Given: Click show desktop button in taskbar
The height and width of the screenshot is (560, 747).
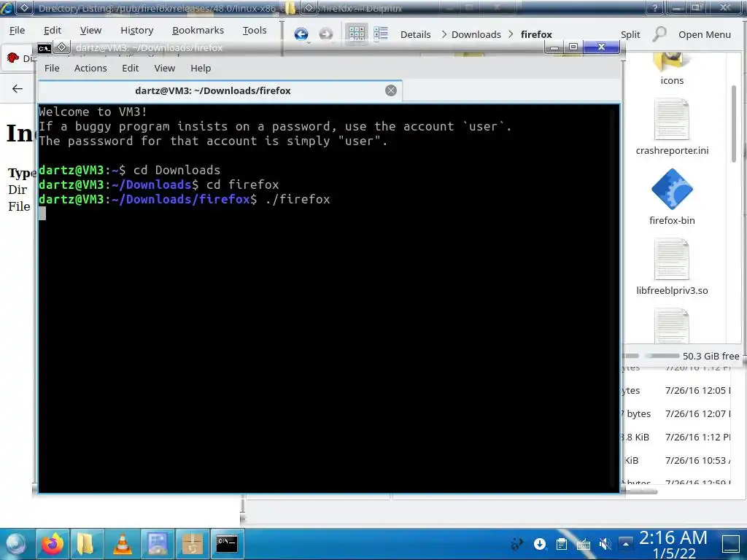Looking at the screenshot, I should click(x=731, y=544).
